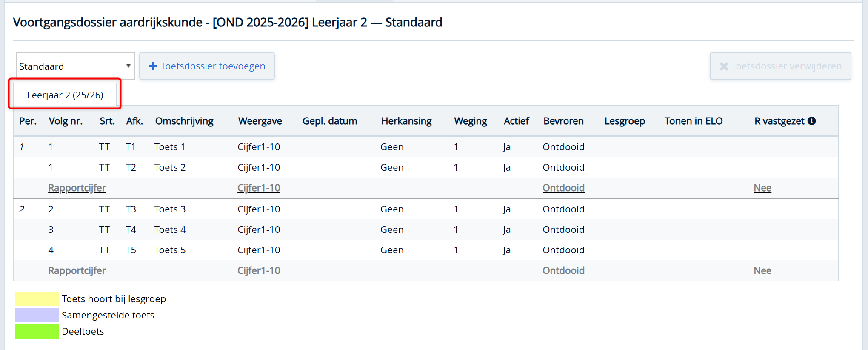
Task: Click the info icon next to R vastgezet
Action: coord(812,121)
